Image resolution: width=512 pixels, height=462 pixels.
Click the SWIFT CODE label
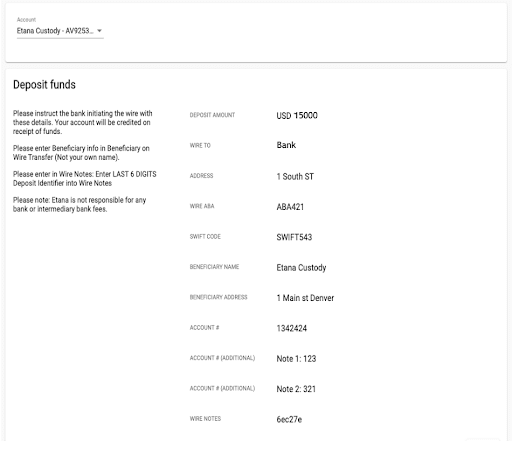click(205, 236)
